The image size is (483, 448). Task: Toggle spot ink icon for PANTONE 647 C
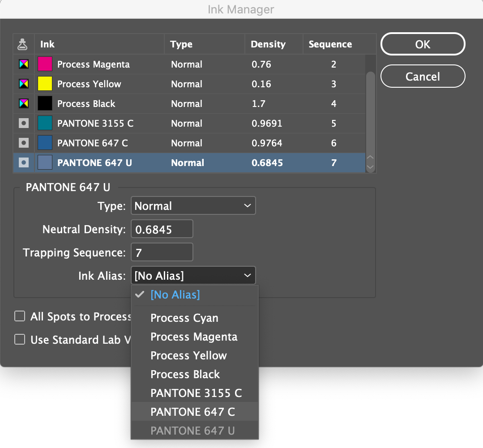(x=24, y=143)
